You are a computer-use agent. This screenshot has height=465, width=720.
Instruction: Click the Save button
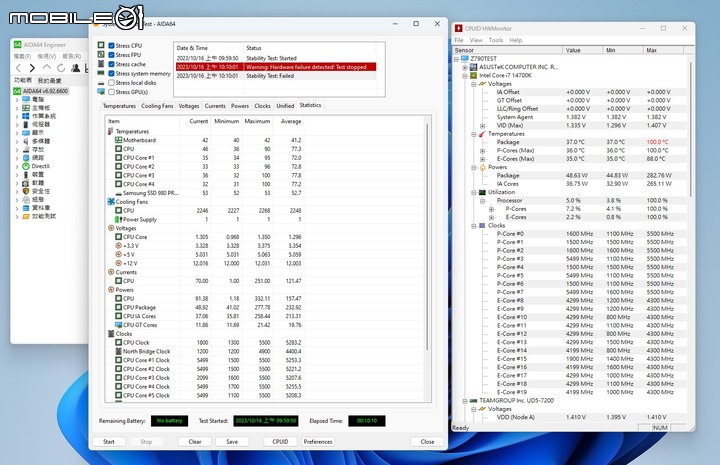point(232,442)
